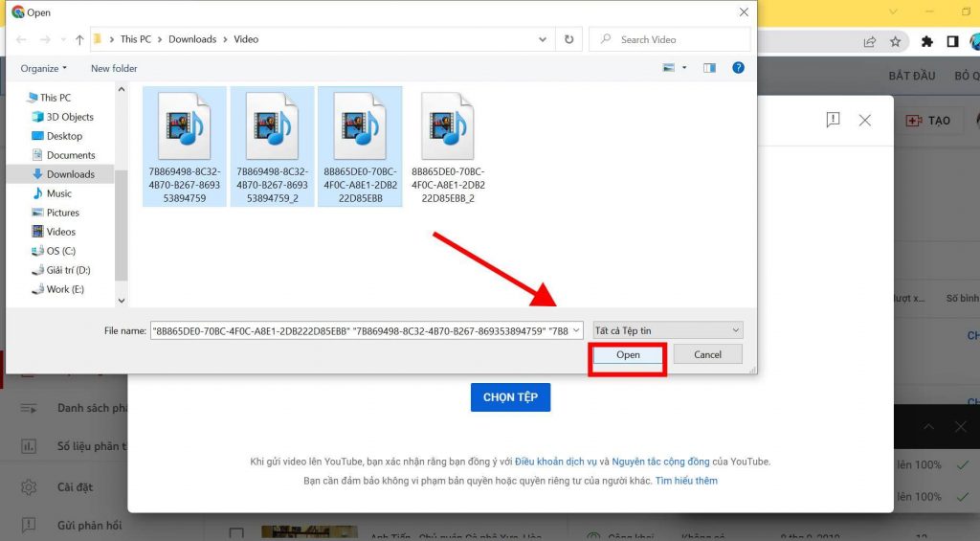Toggle the preview pane icon
This screenshot has width=980, height=541.
[x=709, y=68]
